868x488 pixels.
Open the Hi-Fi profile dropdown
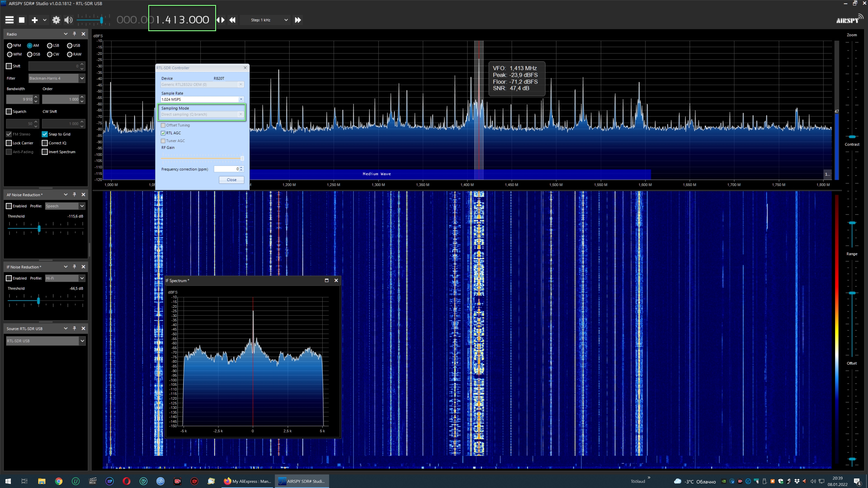(65, 278)
